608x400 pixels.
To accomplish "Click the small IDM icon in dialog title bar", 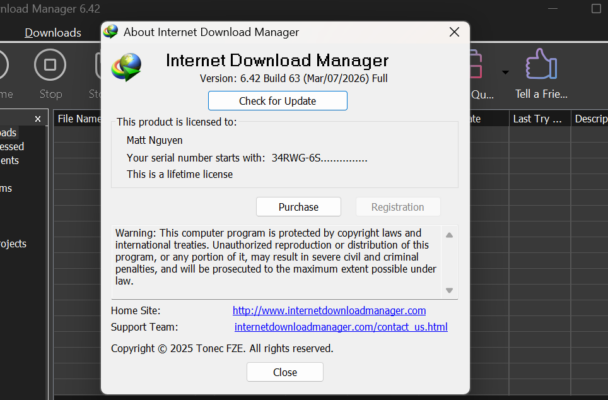I will point(111,32).
